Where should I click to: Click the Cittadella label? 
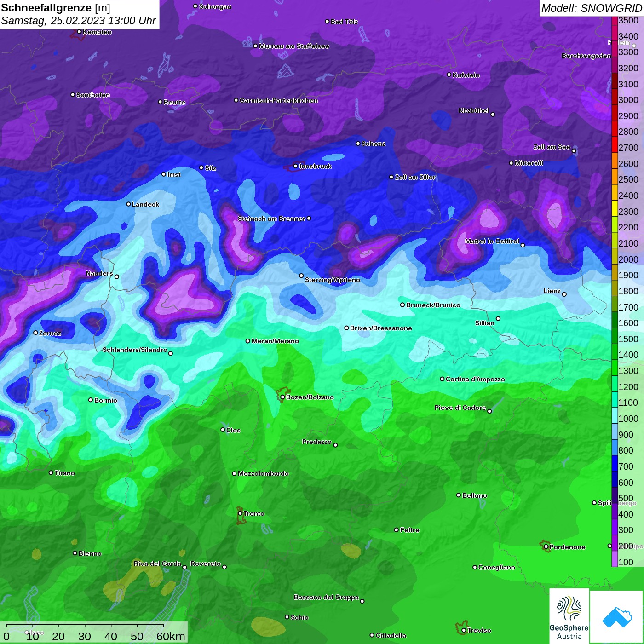(391, 635)
